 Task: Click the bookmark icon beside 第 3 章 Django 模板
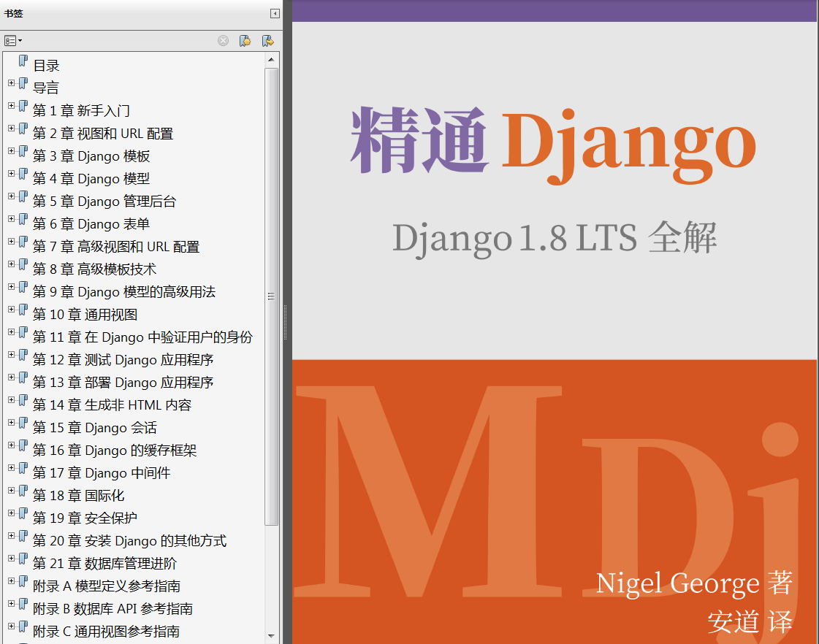tap(23, 151)
